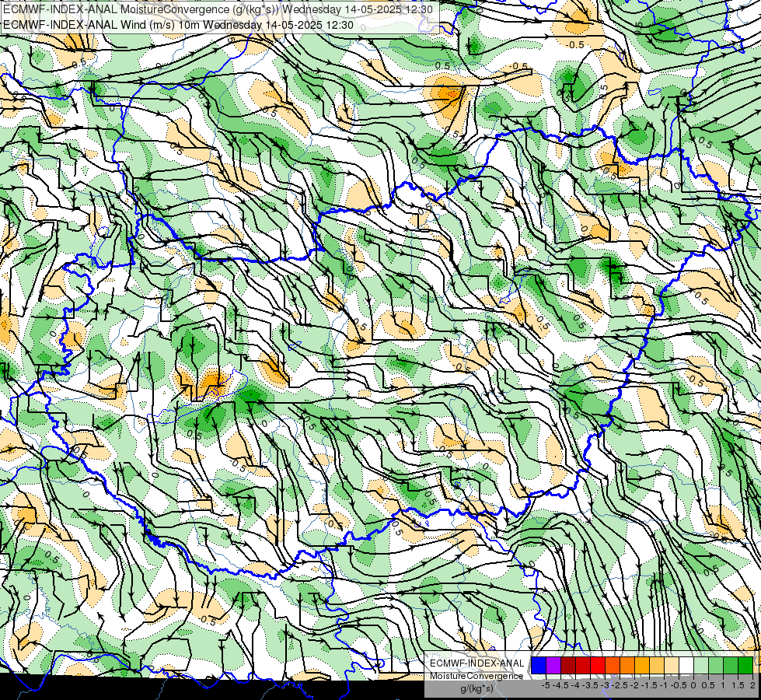The height and width of the screenshot is (700, 761).
Task: Click the legend text MoistureConvergence
Action: pyautogui.click(x=476, y=676)
